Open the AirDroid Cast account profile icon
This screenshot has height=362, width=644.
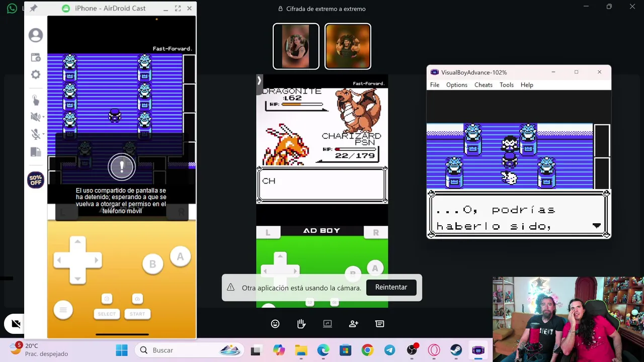pos(36,35)
